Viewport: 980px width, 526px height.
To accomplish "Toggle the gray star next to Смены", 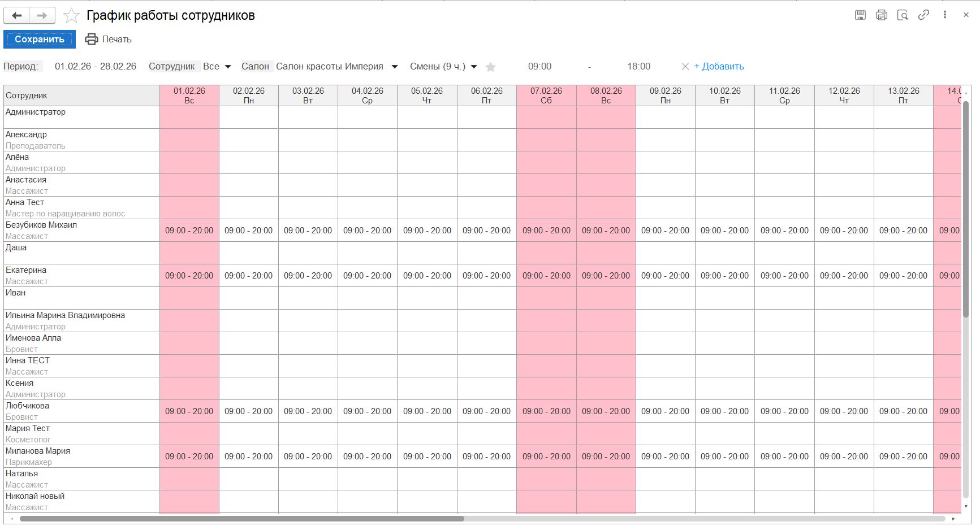I will pyautogui.click(x=491, y=67).
